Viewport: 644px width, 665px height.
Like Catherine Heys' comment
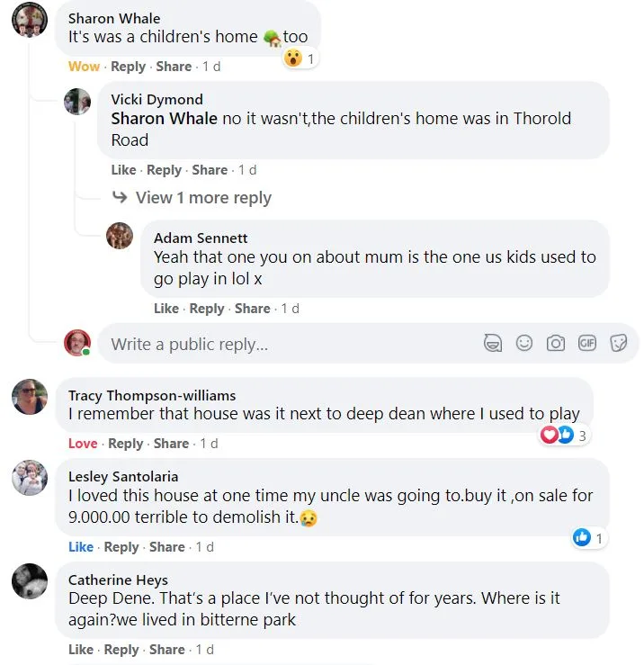point(81,650)
